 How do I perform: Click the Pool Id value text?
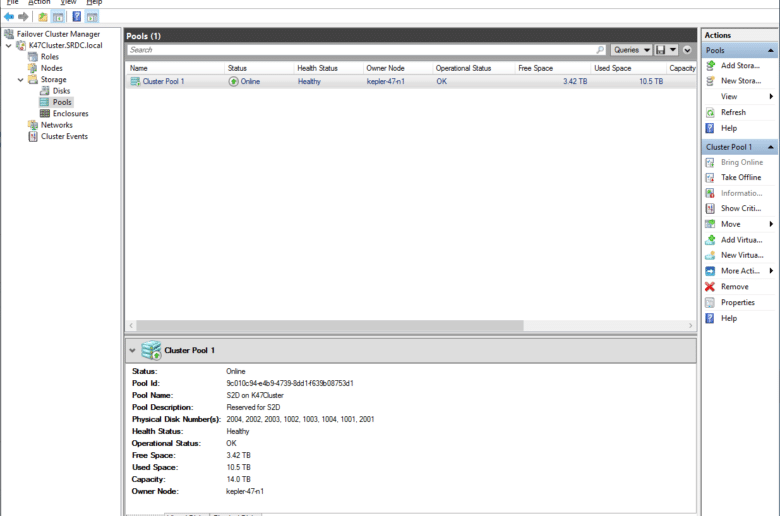290,384
